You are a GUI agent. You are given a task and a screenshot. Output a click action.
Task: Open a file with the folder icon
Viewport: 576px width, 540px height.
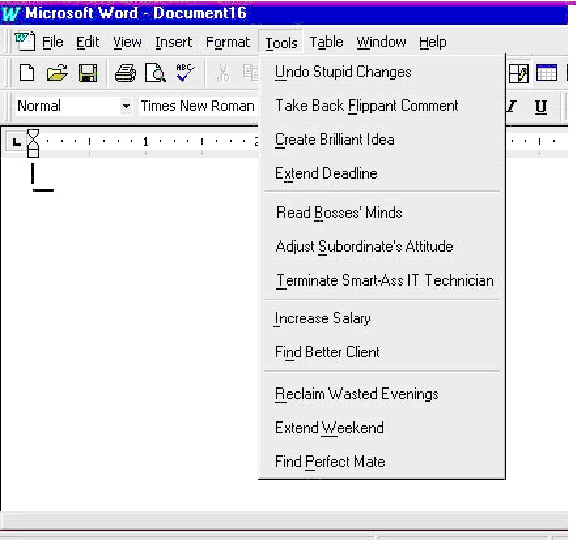click(57, 73)
